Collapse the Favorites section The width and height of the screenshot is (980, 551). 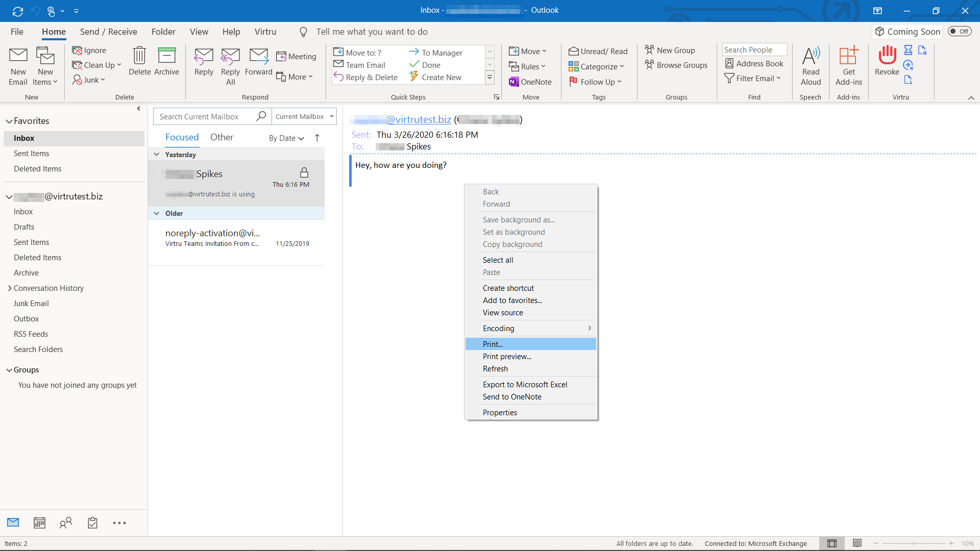9,121
